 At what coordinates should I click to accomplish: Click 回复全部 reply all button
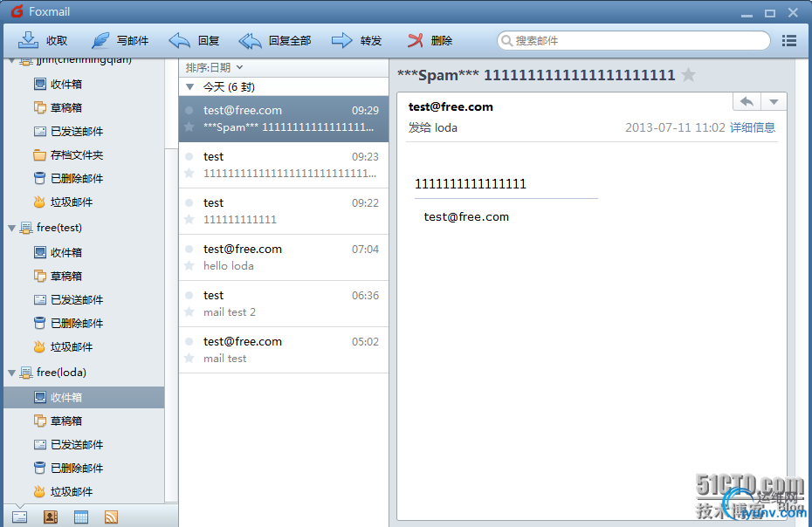(274, 40)
